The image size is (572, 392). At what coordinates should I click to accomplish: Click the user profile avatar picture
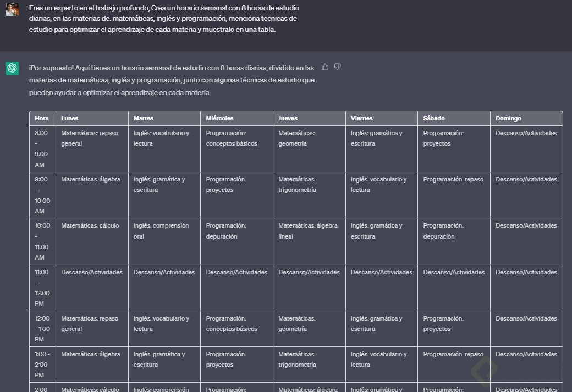pyautogui.click(x=12, y=9)
